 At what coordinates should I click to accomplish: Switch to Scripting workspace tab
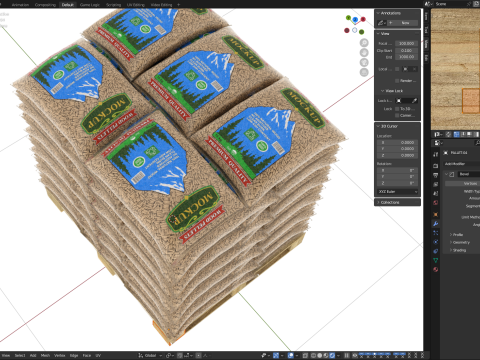113,5
